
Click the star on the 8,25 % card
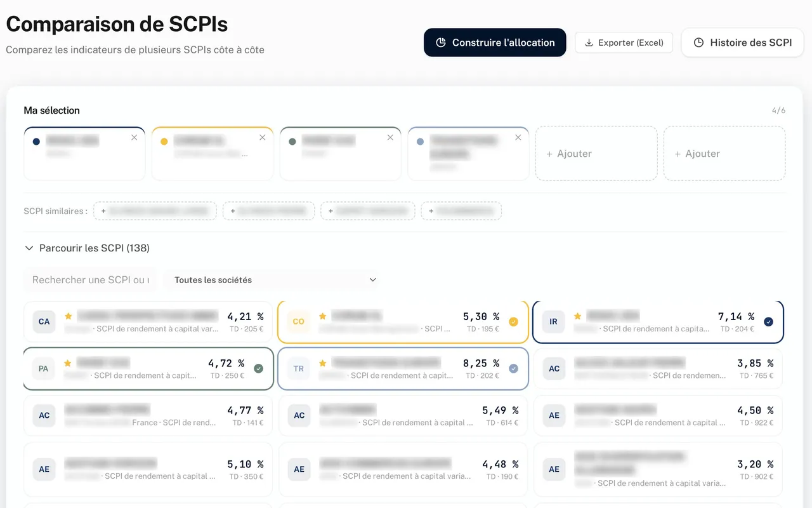click(322, 363)
